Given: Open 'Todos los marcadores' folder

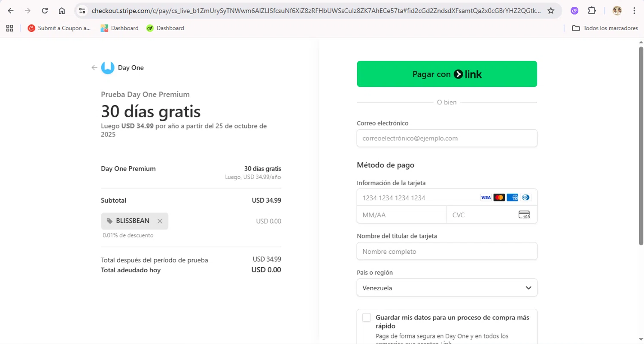Looking at the screenshot, I should (605, 28).
